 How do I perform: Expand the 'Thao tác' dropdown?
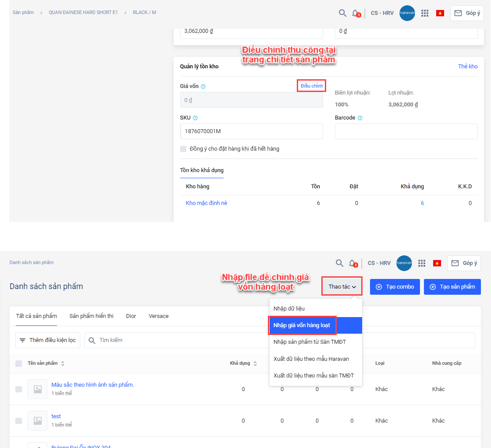[342, 287]
